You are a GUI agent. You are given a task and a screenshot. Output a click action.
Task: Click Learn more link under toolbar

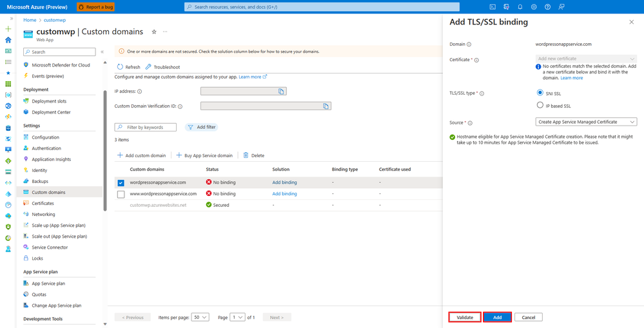253,77
